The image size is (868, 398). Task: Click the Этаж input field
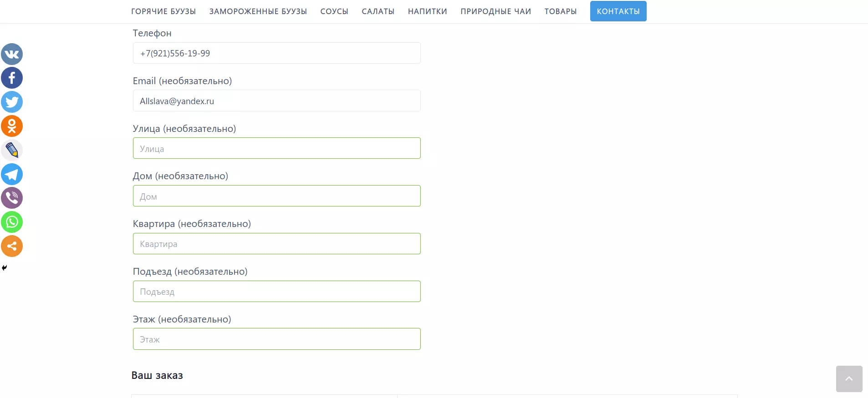276,339
